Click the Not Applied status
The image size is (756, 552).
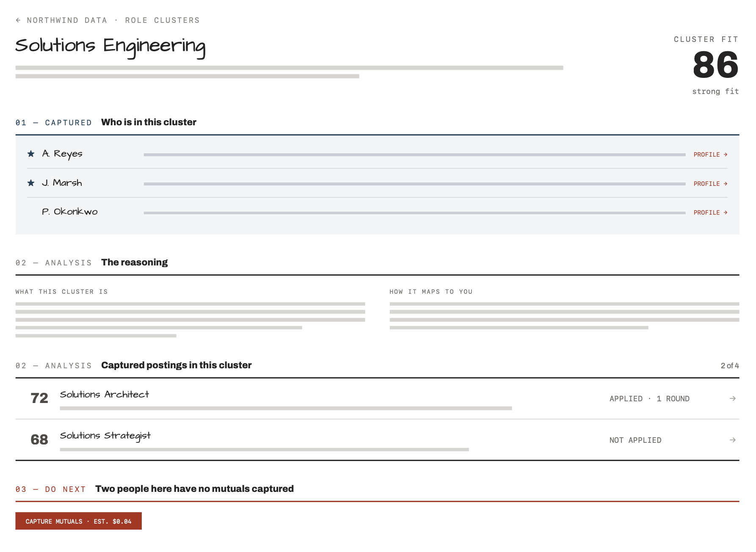point(635,440)
